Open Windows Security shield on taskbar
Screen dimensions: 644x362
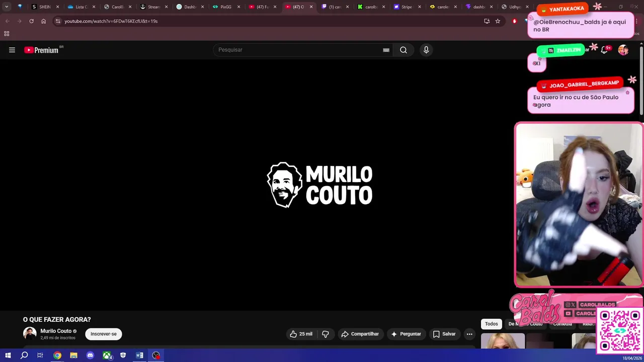coord(123,355)
